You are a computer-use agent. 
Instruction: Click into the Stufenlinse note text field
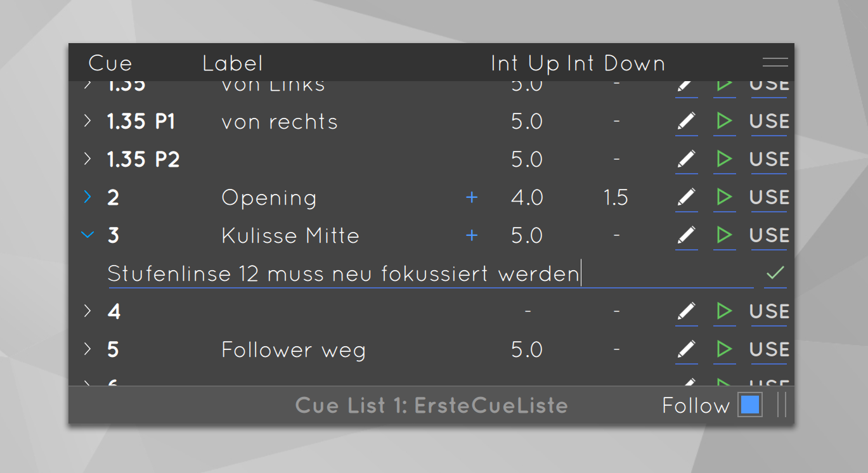(431, 274)
